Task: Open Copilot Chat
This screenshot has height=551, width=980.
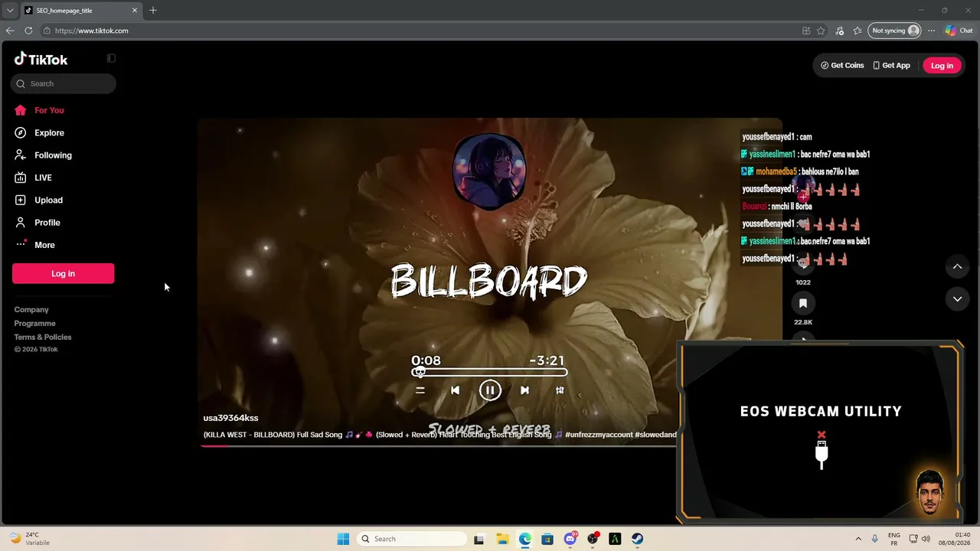Action: tap(959, 31)
